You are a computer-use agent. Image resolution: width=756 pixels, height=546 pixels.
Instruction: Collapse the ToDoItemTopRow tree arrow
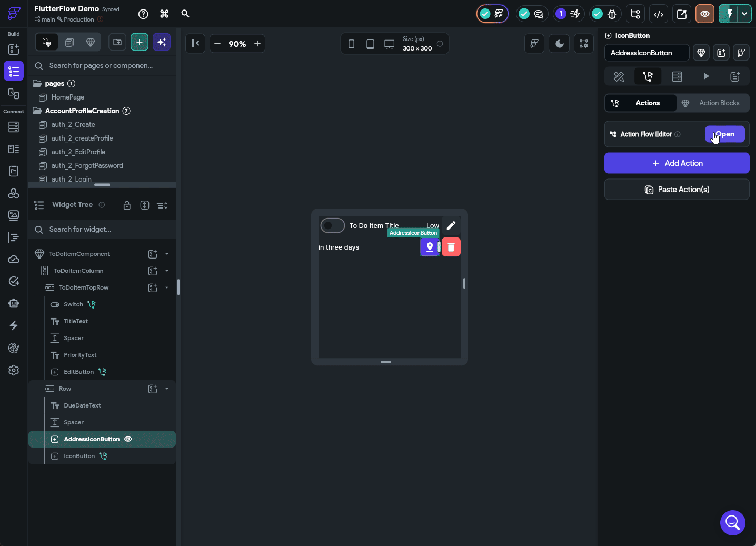[x=167, y=287]
